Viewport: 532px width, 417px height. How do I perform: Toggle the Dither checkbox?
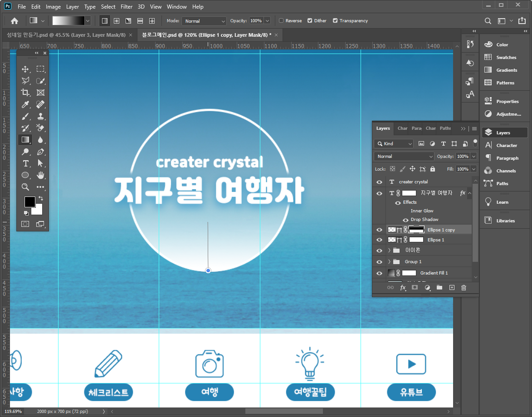point(310,21)
